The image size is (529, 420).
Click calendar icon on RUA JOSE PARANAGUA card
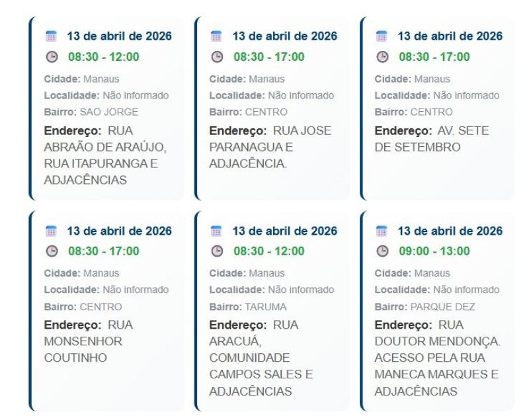[216, 36]
